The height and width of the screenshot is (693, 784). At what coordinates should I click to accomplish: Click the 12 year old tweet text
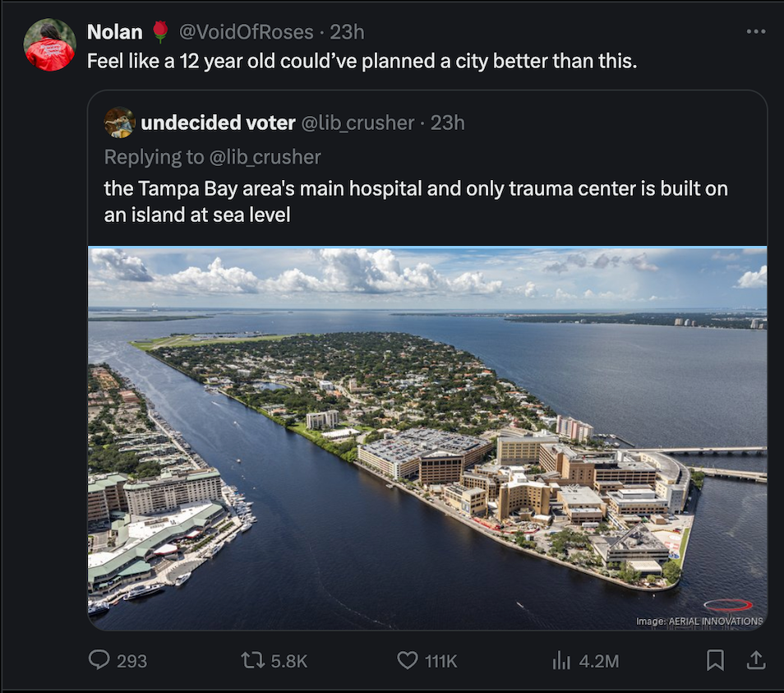(362, 62)
